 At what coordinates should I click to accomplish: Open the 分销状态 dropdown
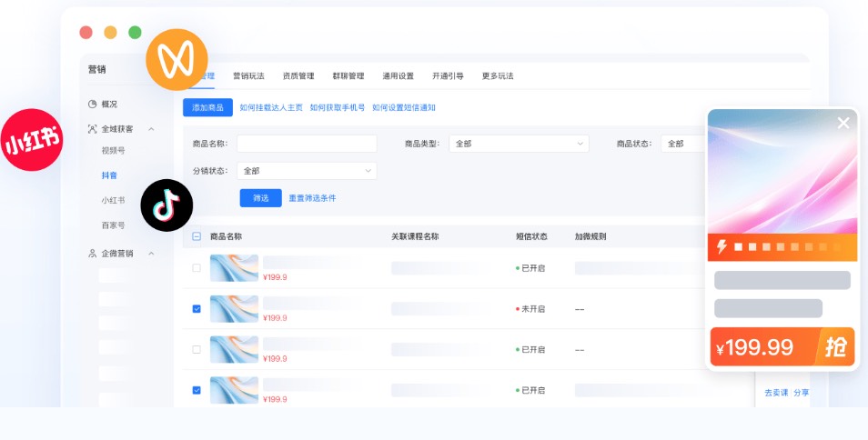tap(307, 171)
